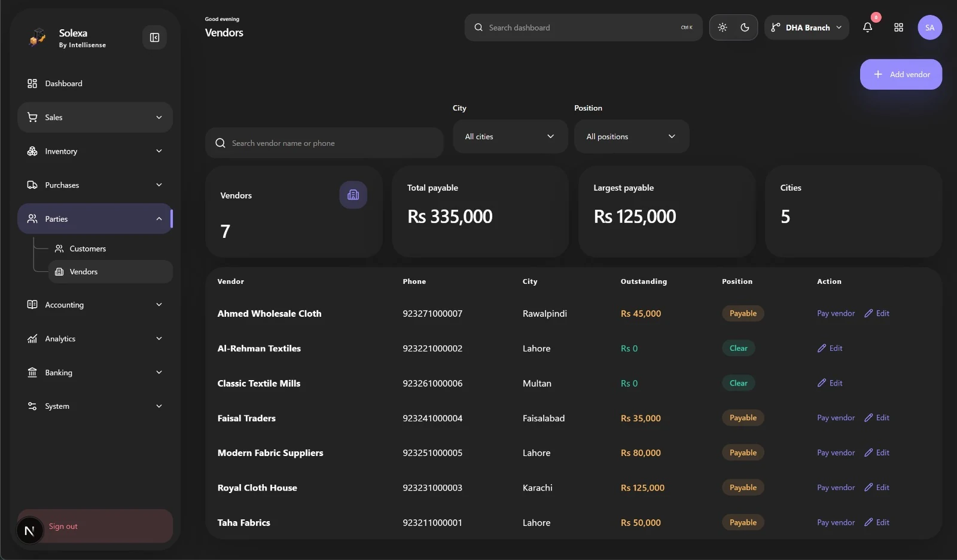Click Search vendor name or phone field
Viewport: 957px width, 560px height.
tap(324, 143)
